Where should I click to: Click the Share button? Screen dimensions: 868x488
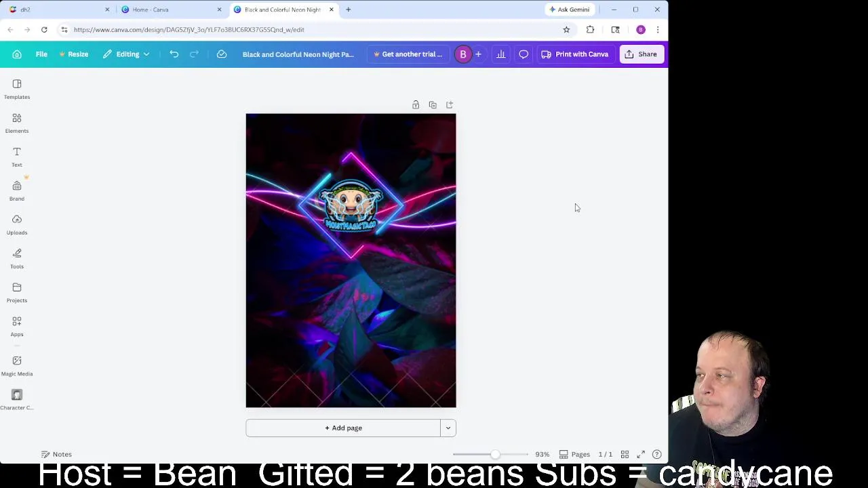642,54
